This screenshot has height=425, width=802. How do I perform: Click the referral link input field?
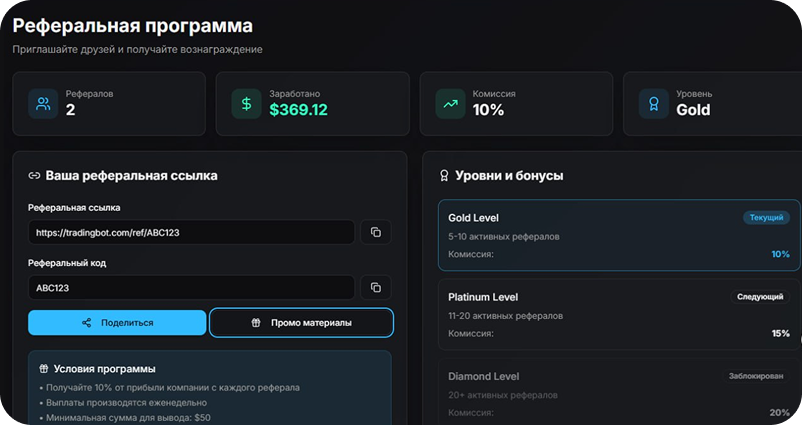[x=191, y=232]
